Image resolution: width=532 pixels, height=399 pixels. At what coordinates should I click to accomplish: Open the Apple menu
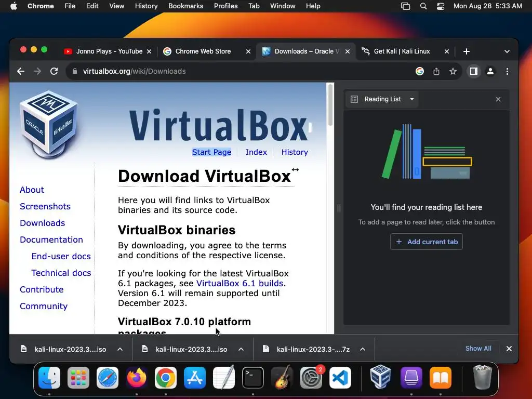14,6
